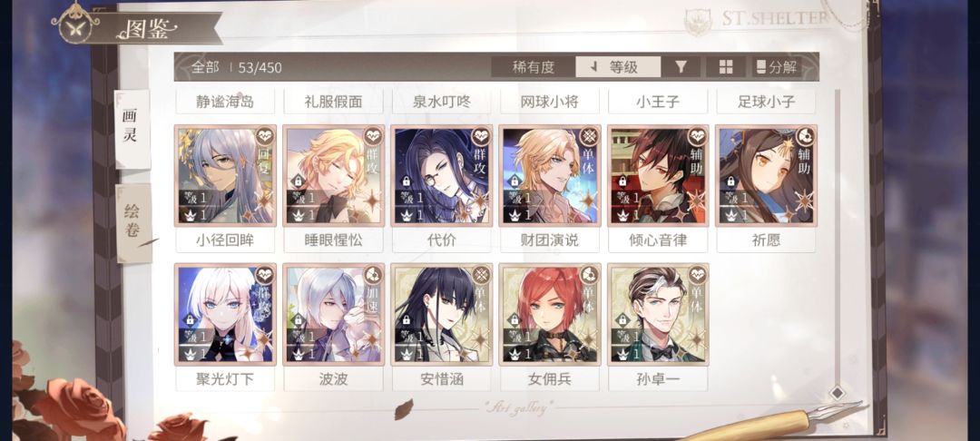Click heart type icon on 代价 card

tap(481, 135)
